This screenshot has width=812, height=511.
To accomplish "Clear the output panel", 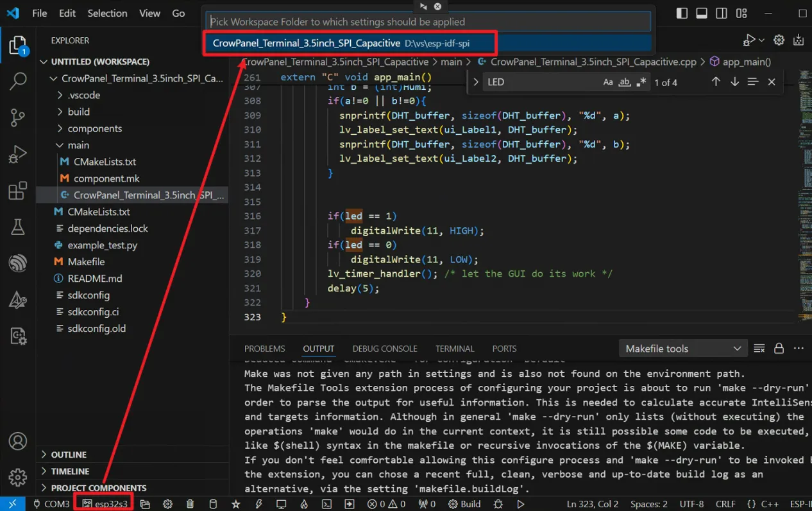I will click(759, 349).
